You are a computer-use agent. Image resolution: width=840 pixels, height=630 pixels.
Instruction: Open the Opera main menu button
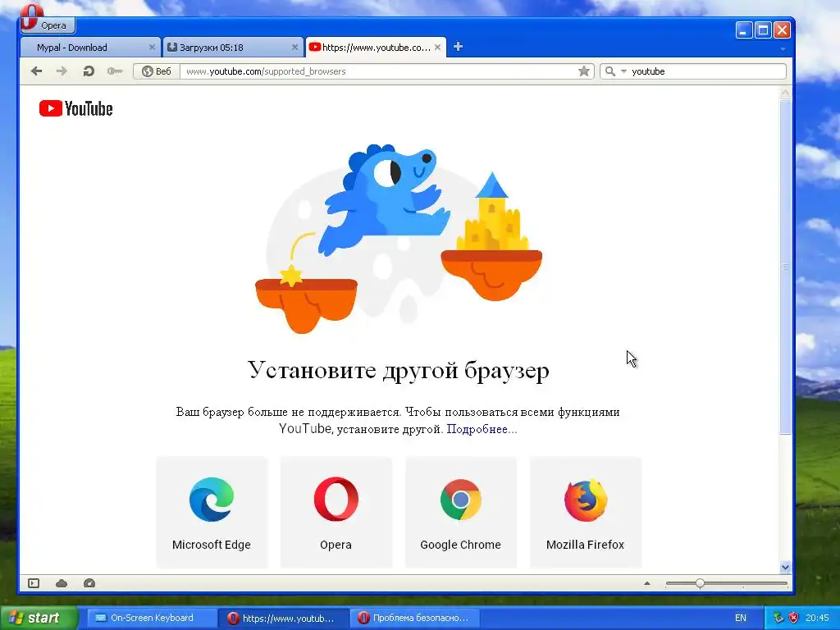coord(47,25)
